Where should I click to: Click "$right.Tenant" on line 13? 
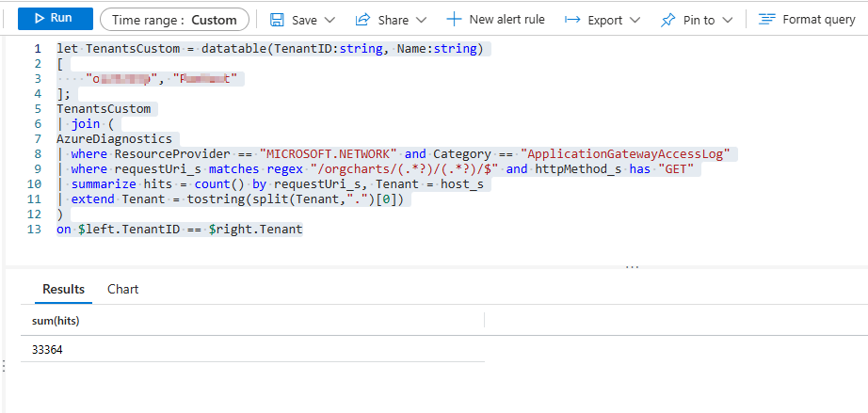coord(255,229)
